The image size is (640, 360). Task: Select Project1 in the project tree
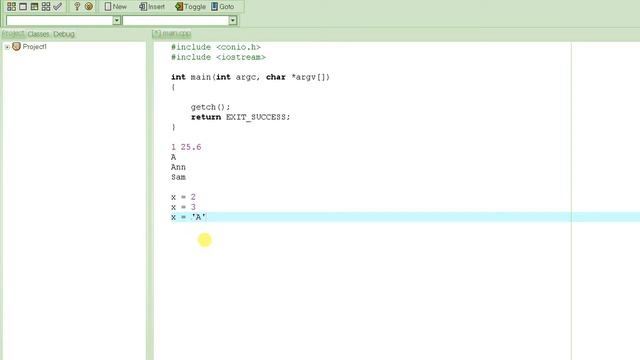(34, 47)
